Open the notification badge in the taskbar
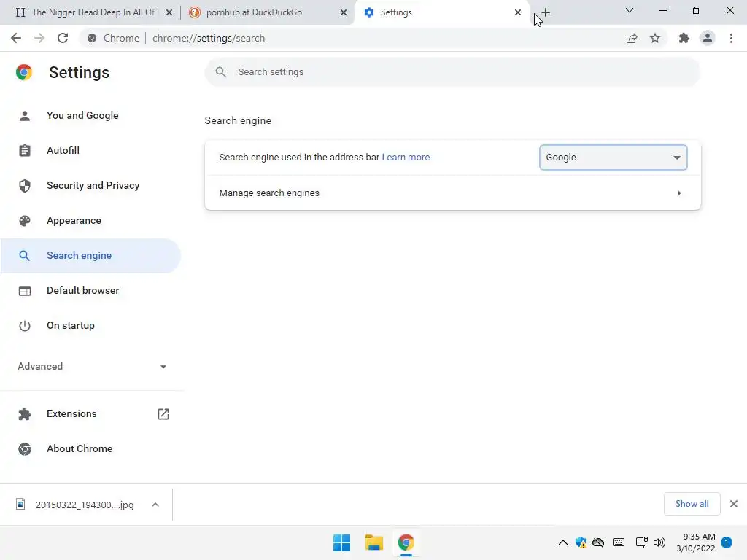The image size is (747, 560). 727,542
